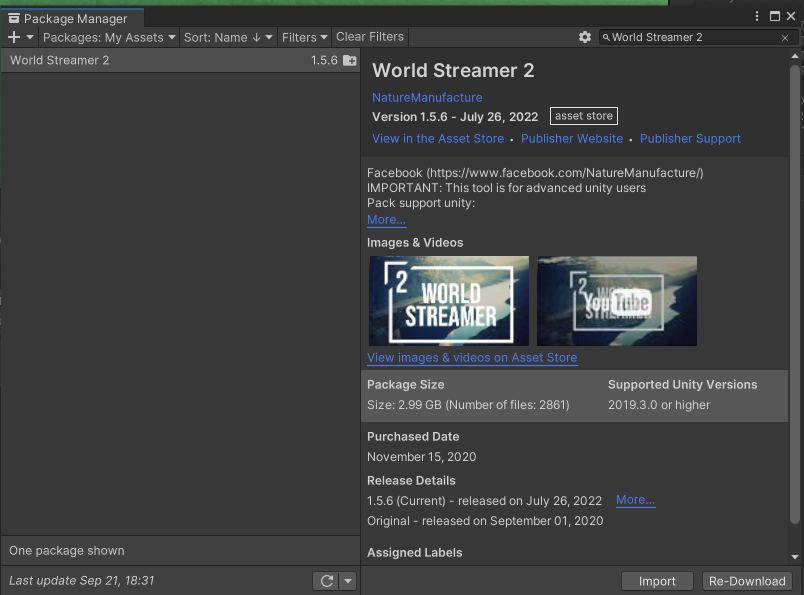Open the Filters dropdown
The image size is (804, 595).
pyautogui.click(x=304, y=37)
